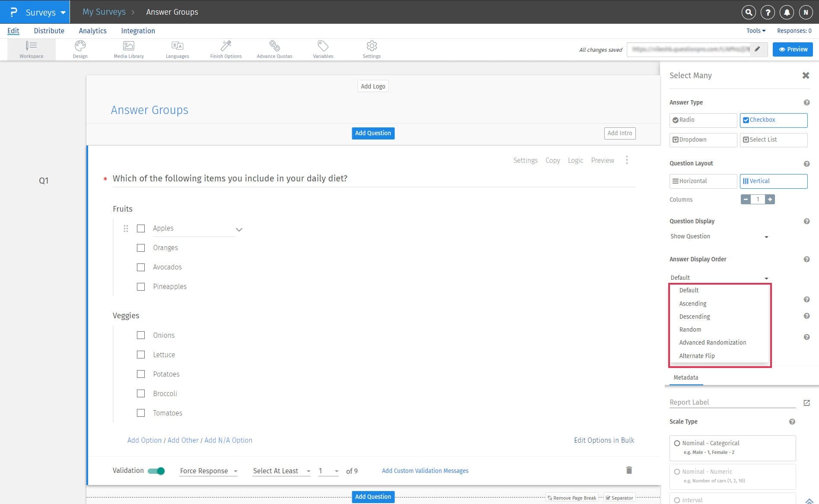Click the Preview button
The width and height of the screenshot is (819, 504).
tap(793, 49)
